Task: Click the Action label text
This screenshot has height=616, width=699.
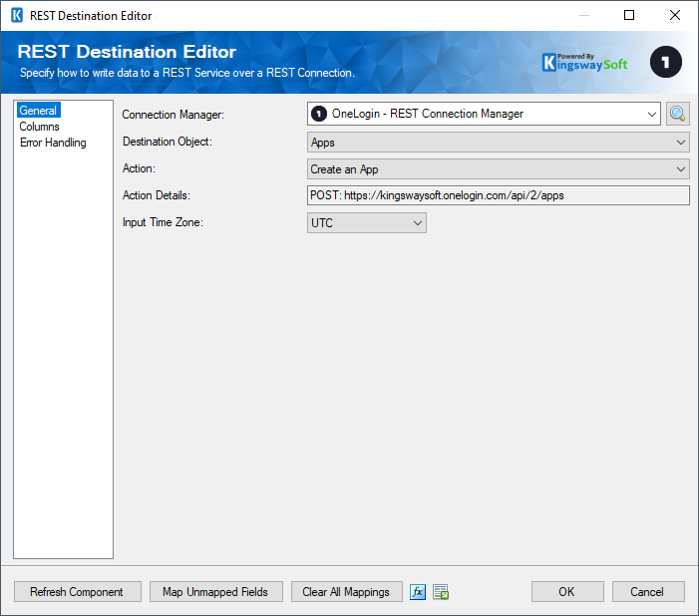Action: pyautogui.click(x=139, y=168)
